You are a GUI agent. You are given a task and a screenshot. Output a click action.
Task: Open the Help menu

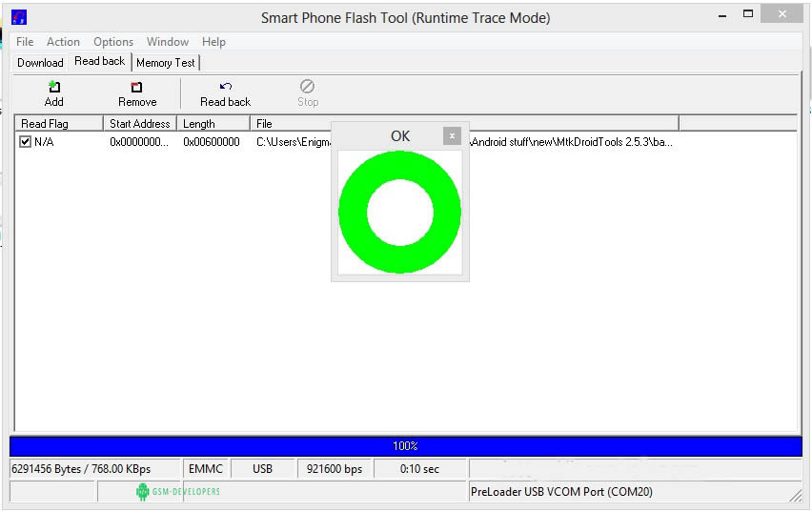213,41
